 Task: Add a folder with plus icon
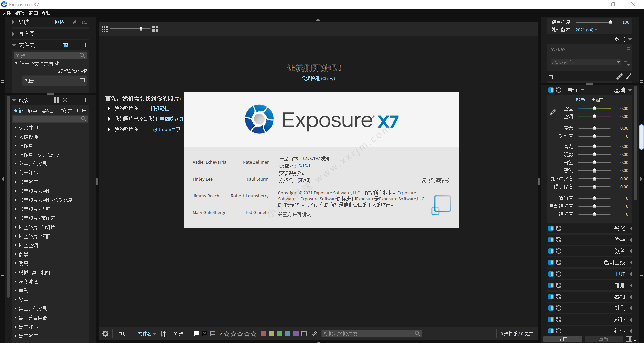coord(85,45)
